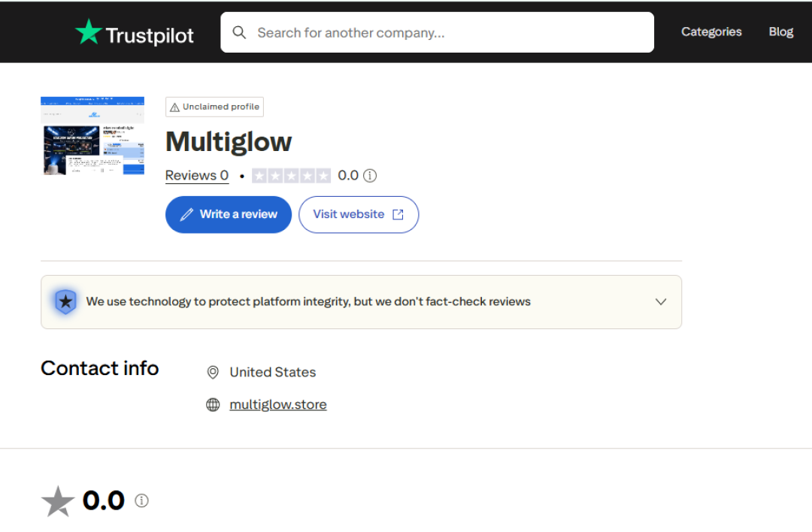Click the info icon next to the 0.0 rating by Reviews
Viewport: 812px width, 532px height.
pyautogui.click(x=370, y=176)
